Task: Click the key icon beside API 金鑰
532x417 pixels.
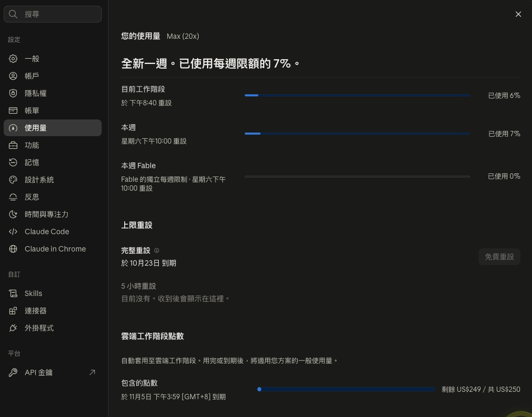Action: (x=13, y=372)
